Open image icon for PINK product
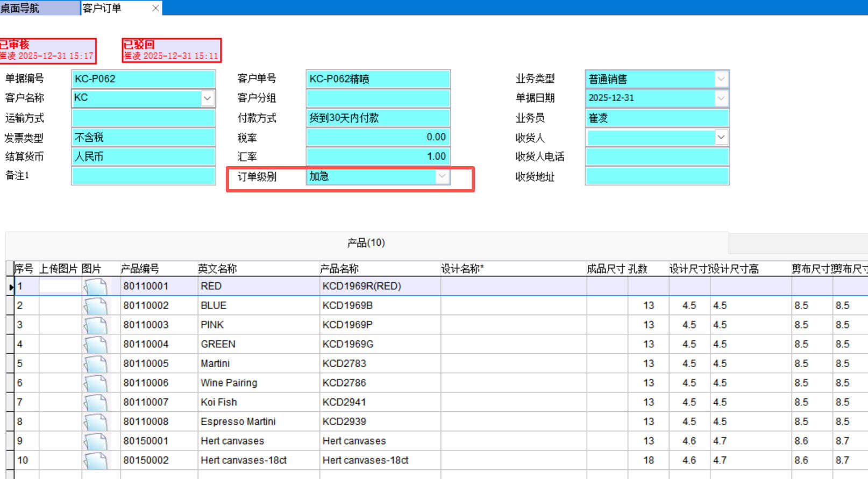The height and width of the screenshot is (479, 868). click(x=96, y=325)
